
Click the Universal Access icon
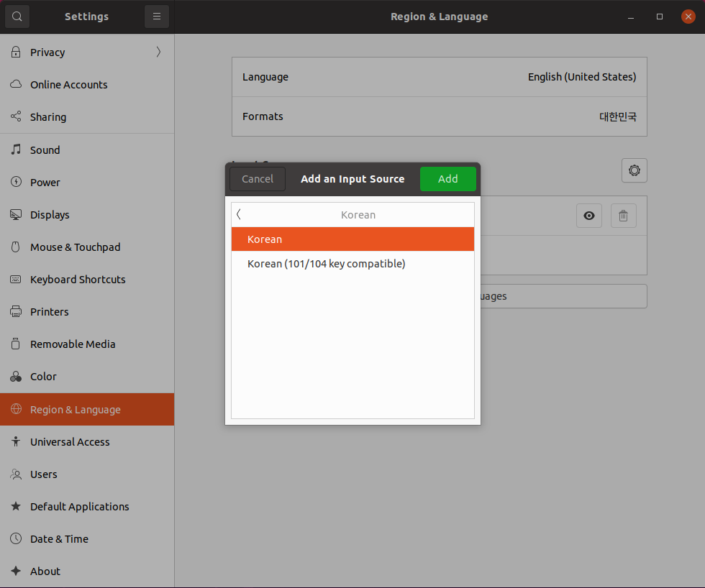(x=16, y=442)
